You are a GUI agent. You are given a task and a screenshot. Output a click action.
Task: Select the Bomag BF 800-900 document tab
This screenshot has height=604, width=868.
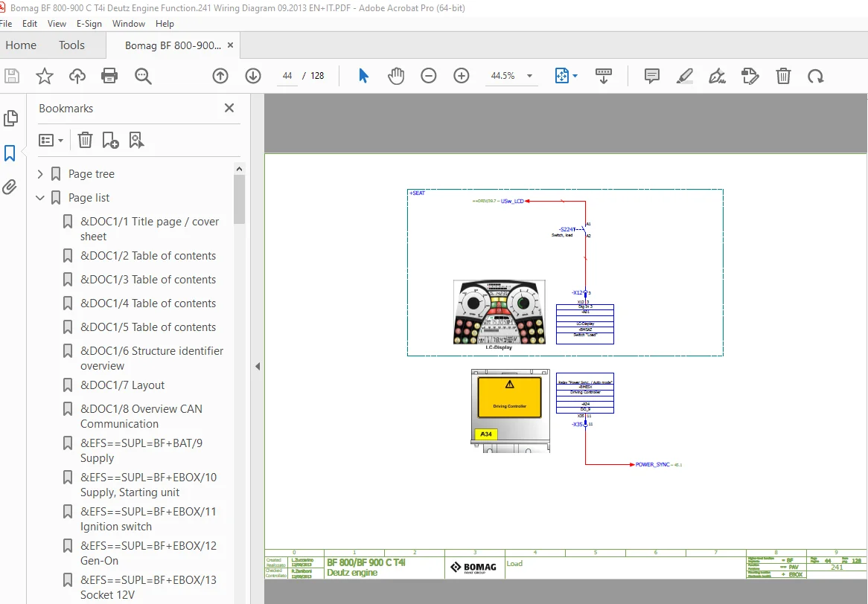173,45
